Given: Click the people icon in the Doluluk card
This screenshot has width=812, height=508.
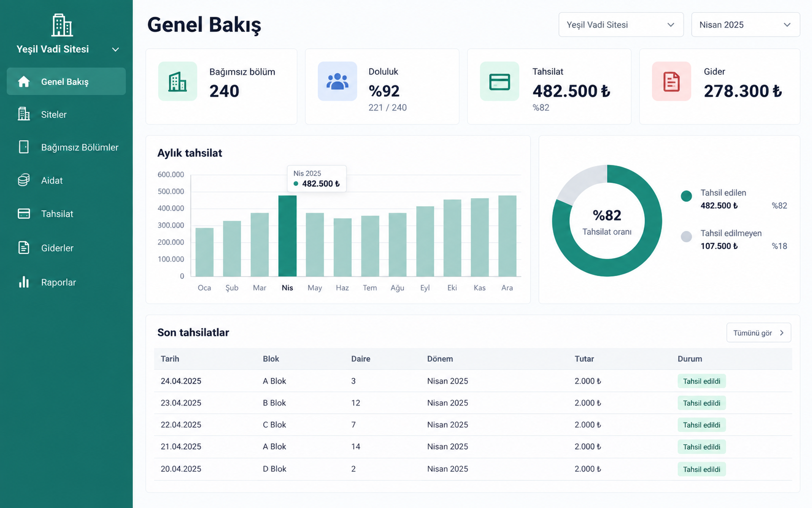Looking at the screenshot, I should point(337,81).
